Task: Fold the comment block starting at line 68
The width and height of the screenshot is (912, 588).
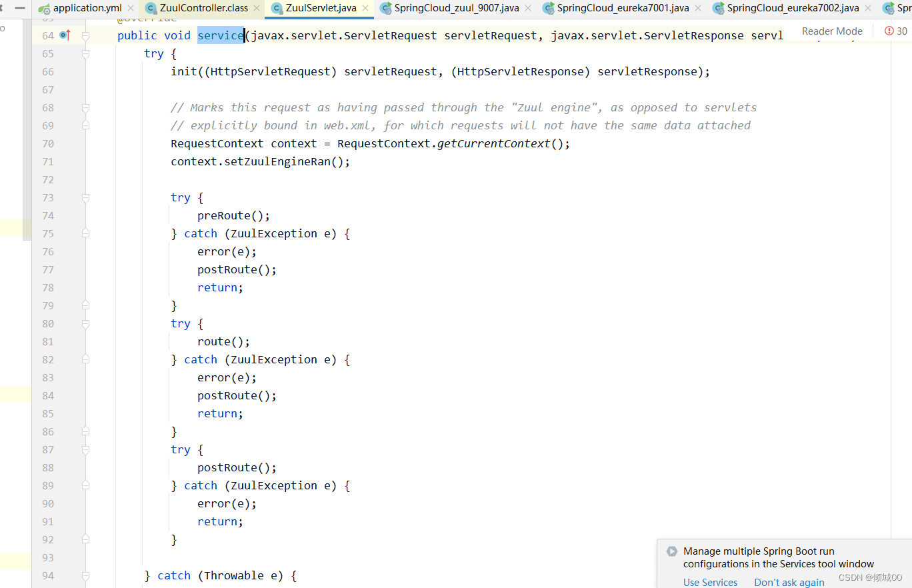Action: [x=85, y=107]
